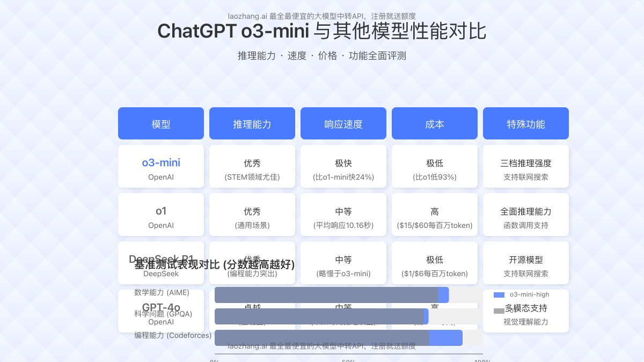Click the subtitle 推理能力 · 速度 · 价格
The width and height of the screenshot is (644, 362).
click(322, 56)
